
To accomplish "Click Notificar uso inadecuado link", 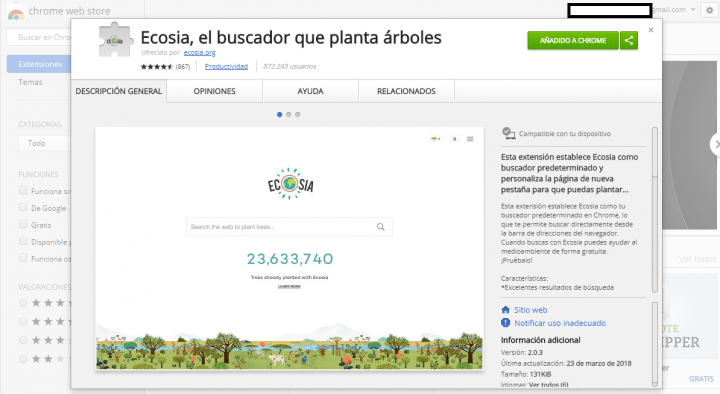I will [x=560, y=323].
